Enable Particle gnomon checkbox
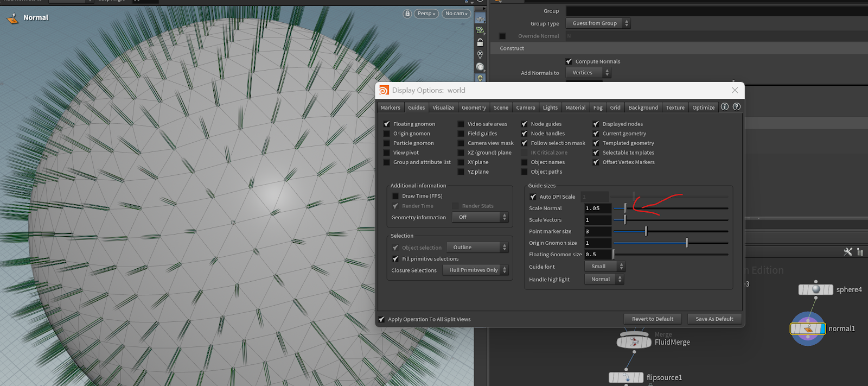This screenshot has width=868, height=386. coord(387,143)
